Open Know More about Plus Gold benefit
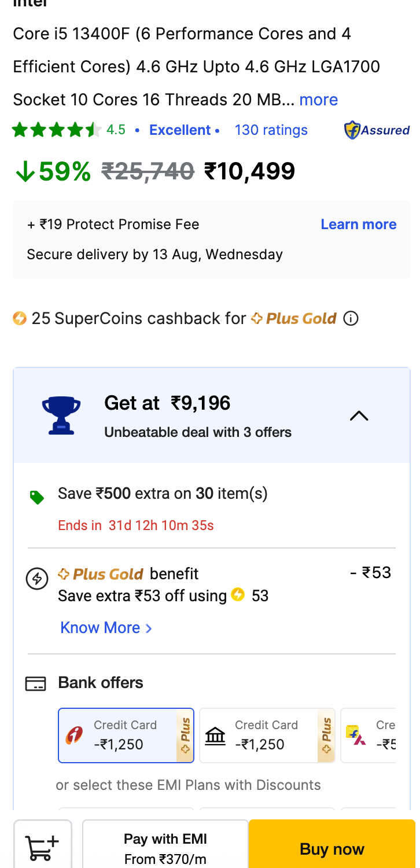420x868 pixels. pos(106,628)
